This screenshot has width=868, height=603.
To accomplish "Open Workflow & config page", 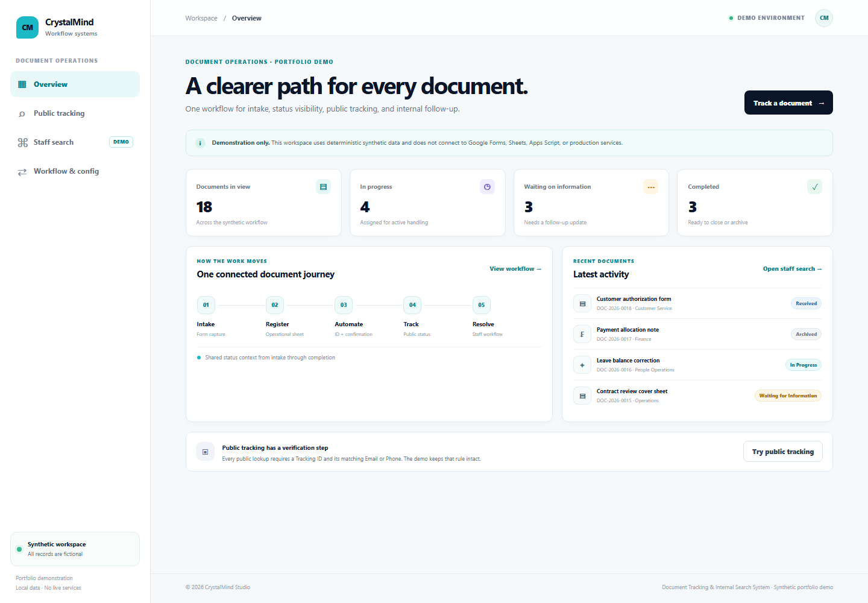I will coord(75,171).
